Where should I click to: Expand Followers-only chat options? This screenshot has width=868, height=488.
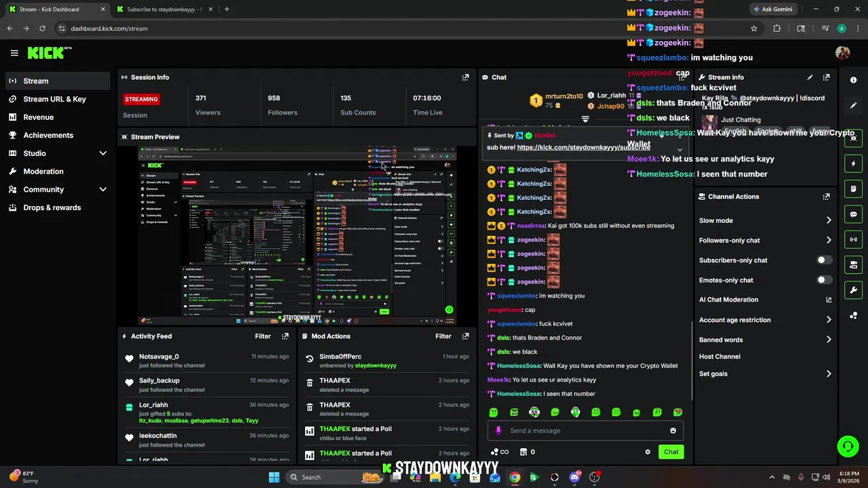[x=829, y=240]
